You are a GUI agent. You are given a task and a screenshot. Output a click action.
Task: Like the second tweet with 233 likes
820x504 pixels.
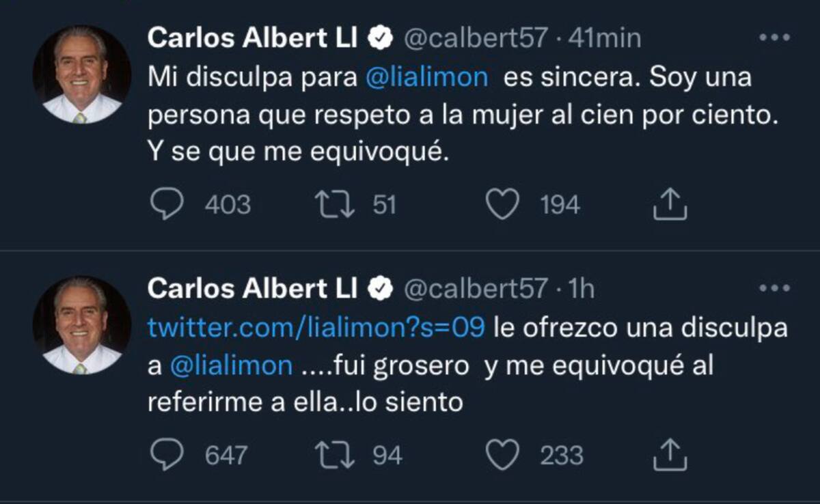tap(504, 456)
